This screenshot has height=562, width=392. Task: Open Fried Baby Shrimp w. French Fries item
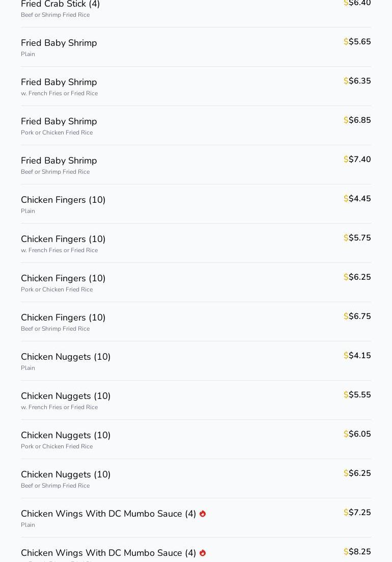coord(59,82)
